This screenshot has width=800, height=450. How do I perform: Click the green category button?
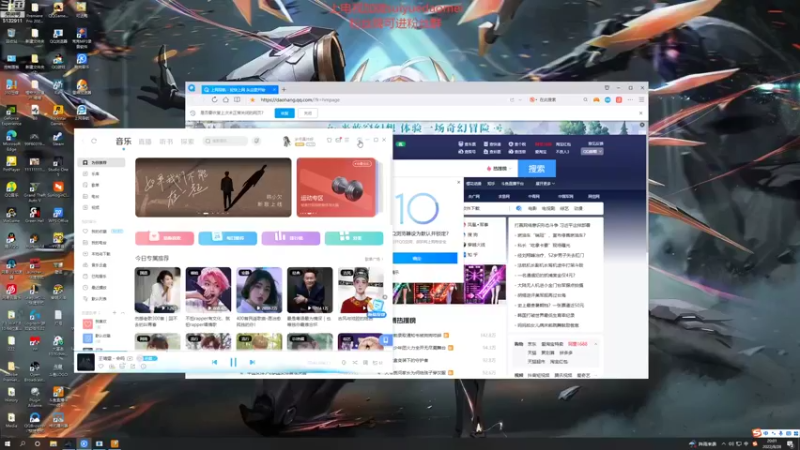(354, 238)
